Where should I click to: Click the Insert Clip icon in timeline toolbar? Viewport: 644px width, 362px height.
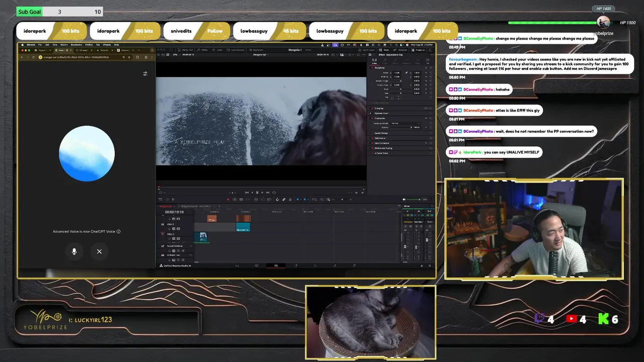(256, 199)
